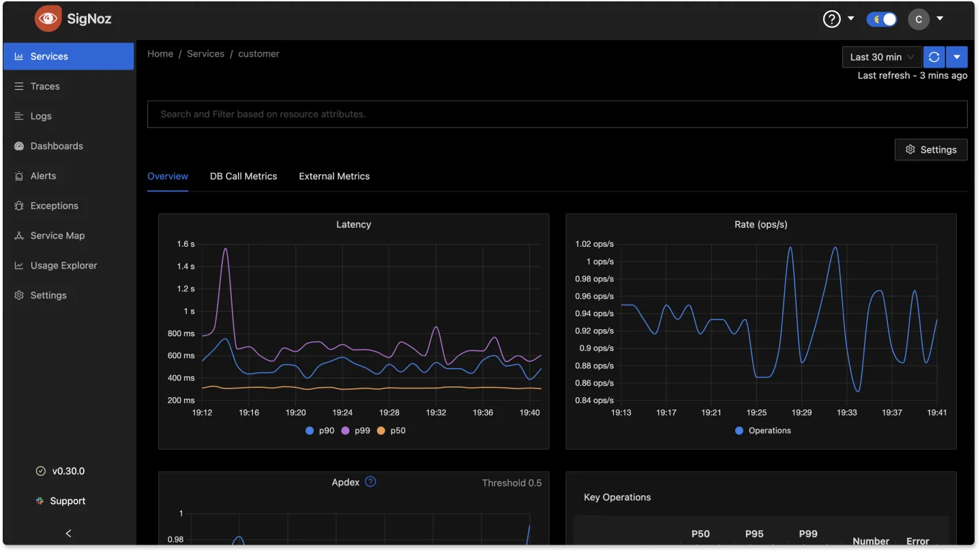
Task: Click Home breadcrumb link
Action: 160,54
